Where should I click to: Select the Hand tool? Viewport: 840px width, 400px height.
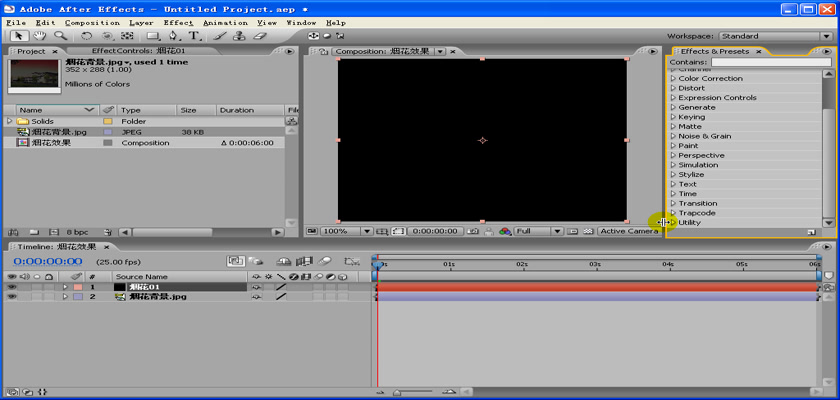[40, 36]
